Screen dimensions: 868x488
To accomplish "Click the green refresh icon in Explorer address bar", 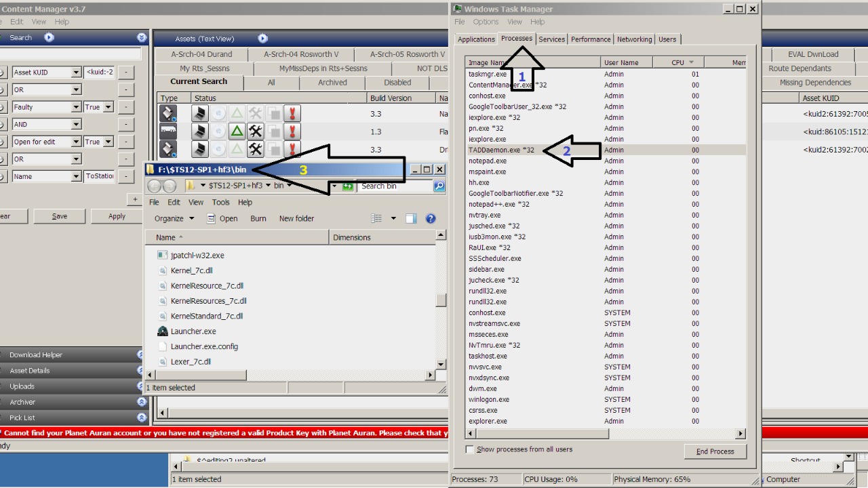I will pos(348,186).
